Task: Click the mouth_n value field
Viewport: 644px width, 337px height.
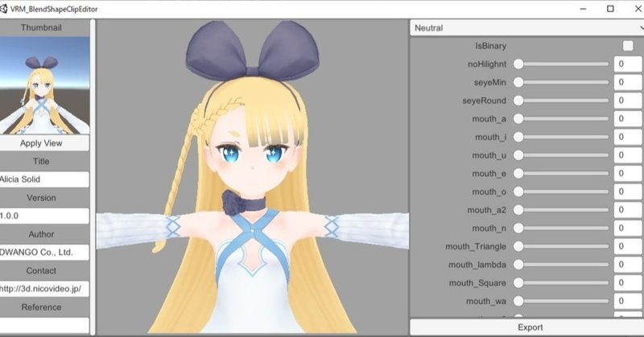Action: [x=628, y=228]
